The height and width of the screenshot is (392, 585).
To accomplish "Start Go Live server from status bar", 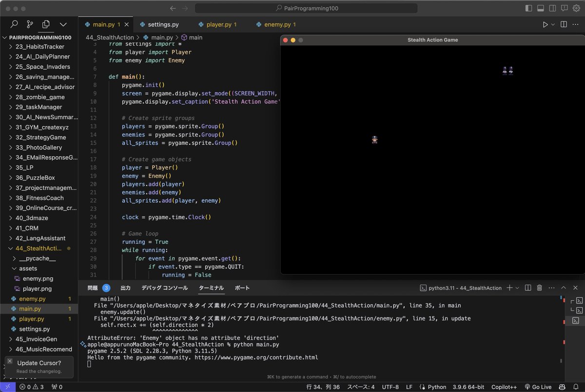I will click(538, 387).
